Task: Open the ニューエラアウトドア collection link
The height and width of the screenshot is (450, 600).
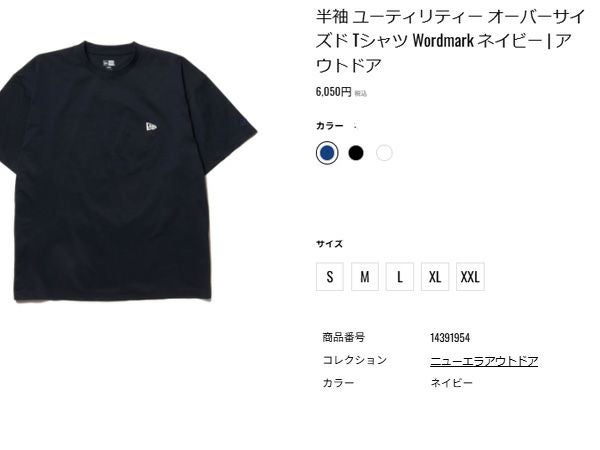Action: pos(484,361)
